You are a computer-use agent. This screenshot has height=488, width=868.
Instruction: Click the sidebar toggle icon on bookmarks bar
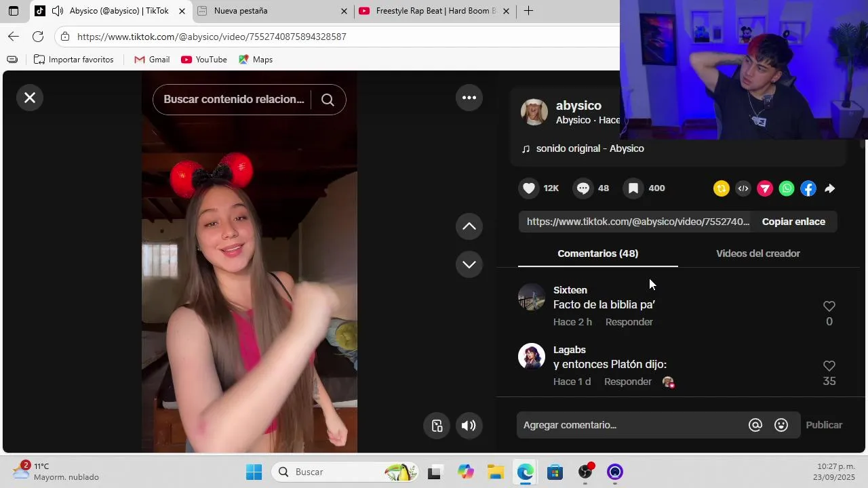(x=12, y=60)
